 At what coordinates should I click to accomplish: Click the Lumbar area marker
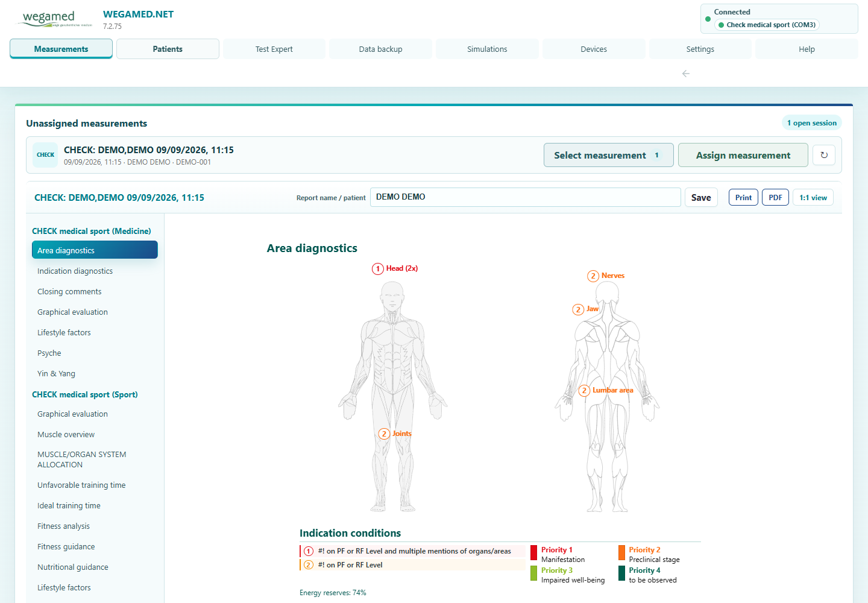point(606,390)
